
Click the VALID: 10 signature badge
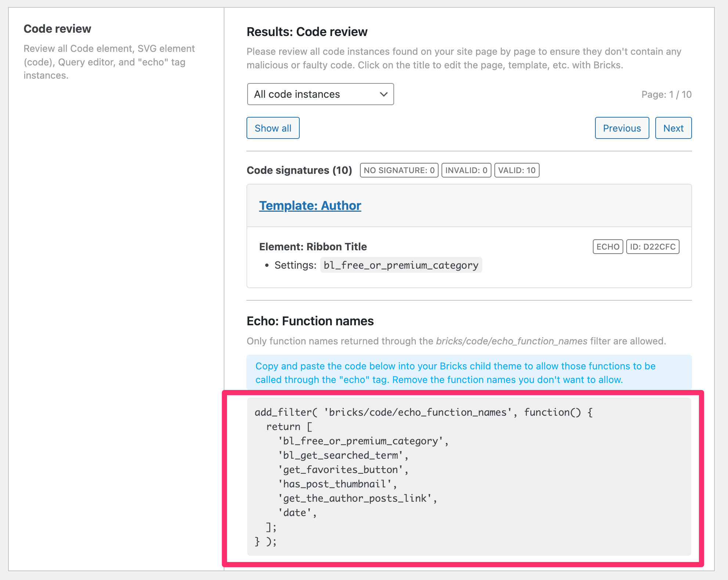516,170
